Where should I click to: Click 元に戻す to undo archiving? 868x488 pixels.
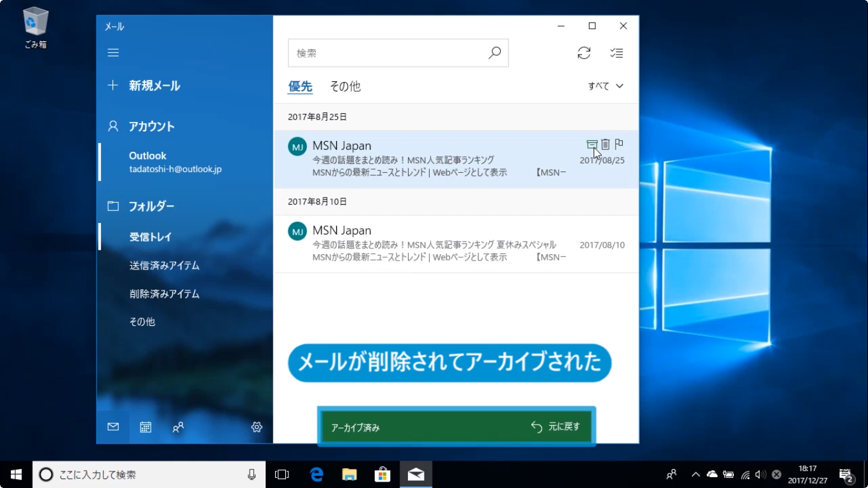pyautogui.click(x=555, y=427)
